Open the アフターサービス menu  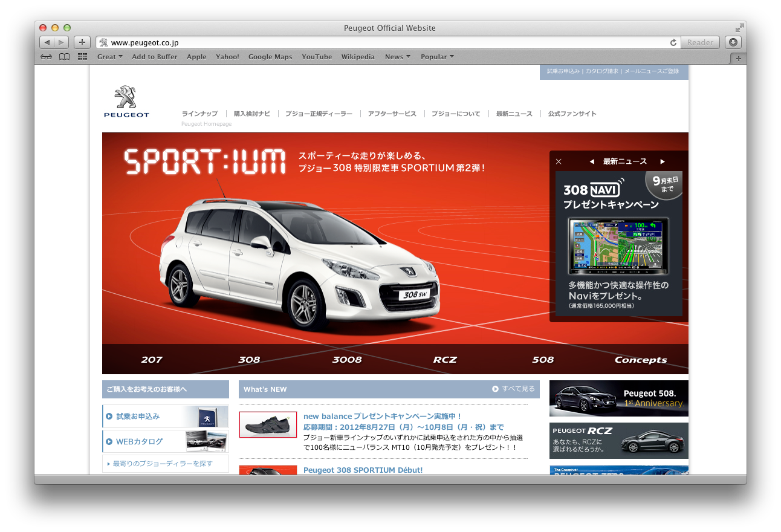[392, 114]
